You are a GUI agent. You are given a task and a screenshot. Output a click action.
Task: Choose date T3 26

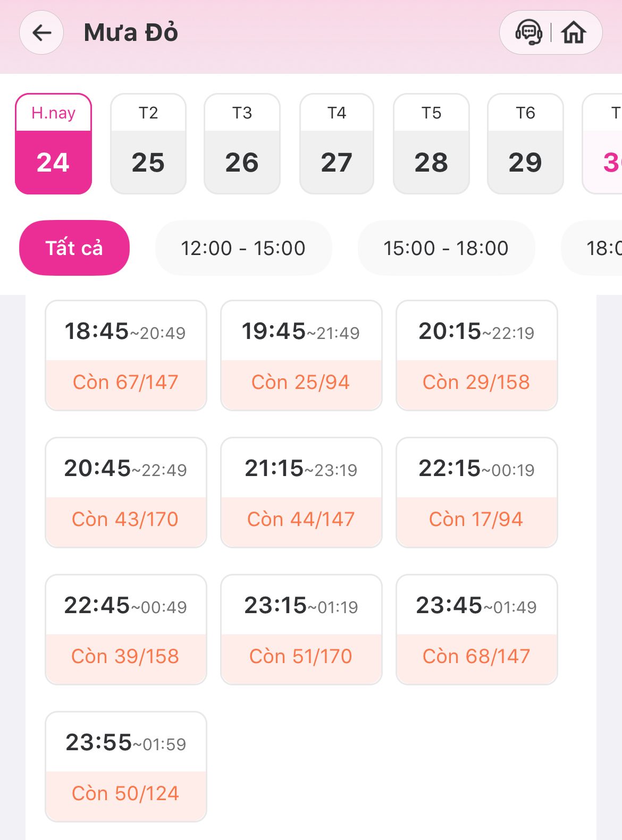pos(242,144)
